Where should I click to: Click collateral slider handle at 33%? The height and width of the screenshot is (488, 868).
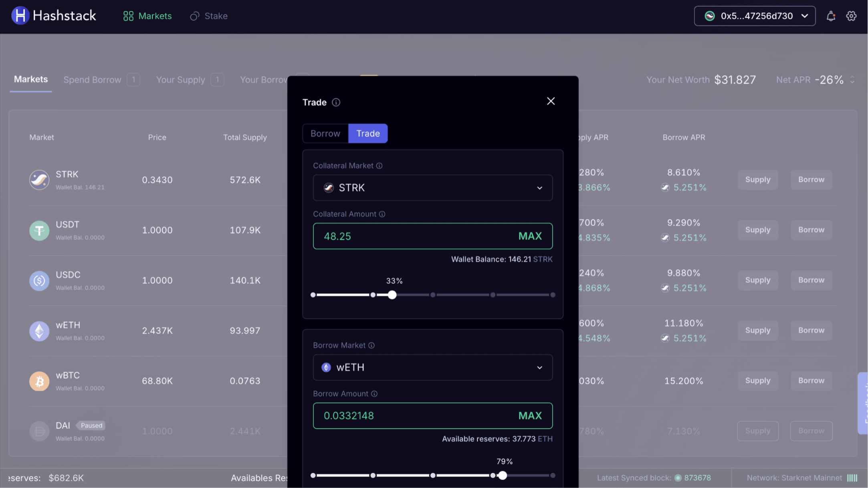[392, 295]
